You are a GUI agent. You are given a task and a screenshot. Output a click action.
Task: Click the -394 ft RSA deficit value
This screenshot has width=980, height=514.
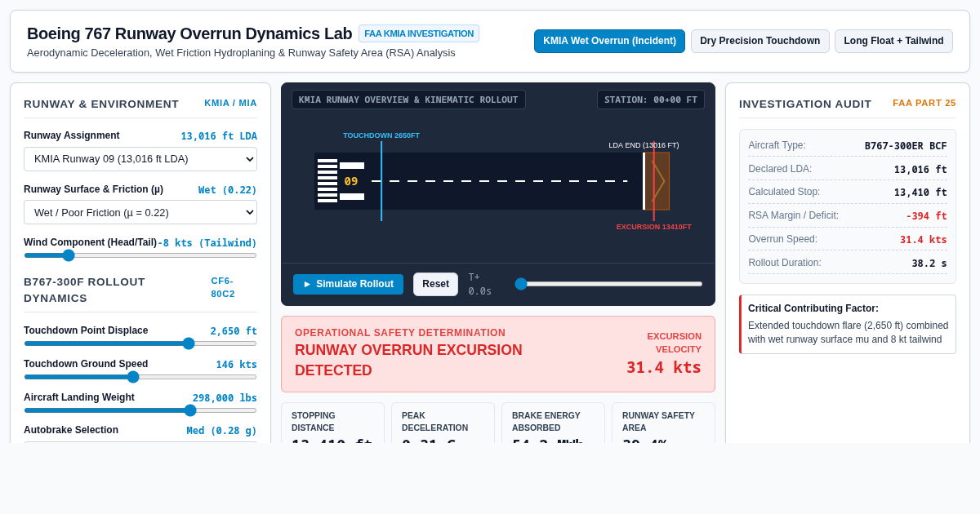coord(926,216)
